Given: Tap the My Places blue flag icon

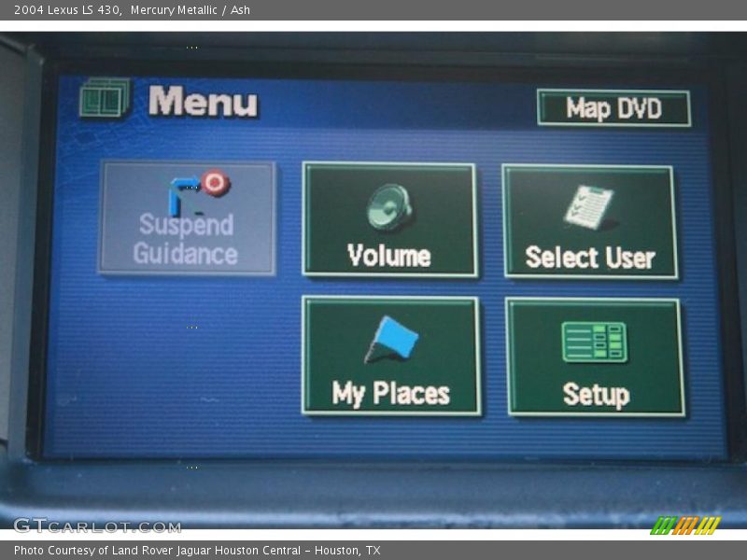Looking at the screenshot, I should click(x=391, y=339).
